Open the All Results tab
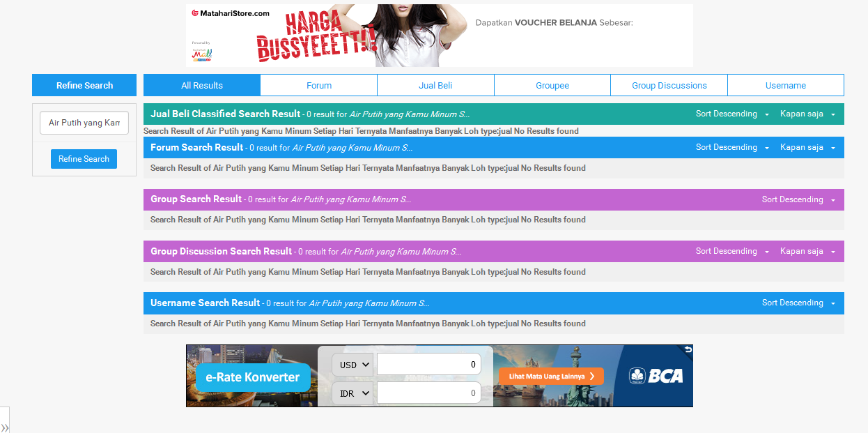 (x=202, y=86)
